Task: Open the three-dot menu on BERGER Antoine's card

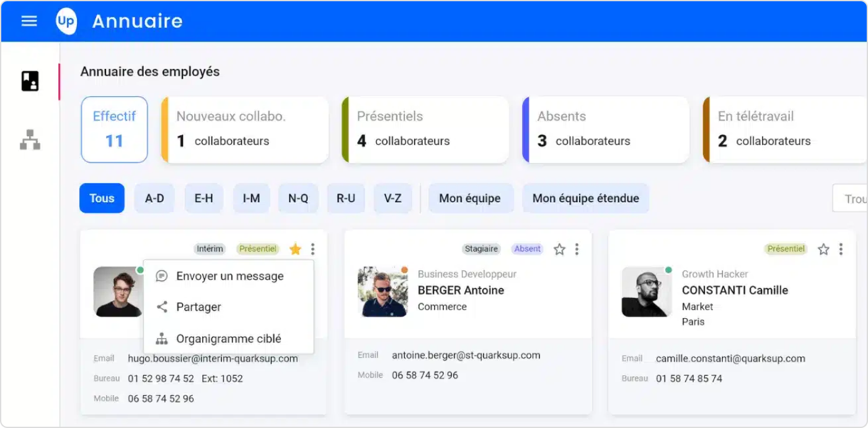Action: [577, 249]
